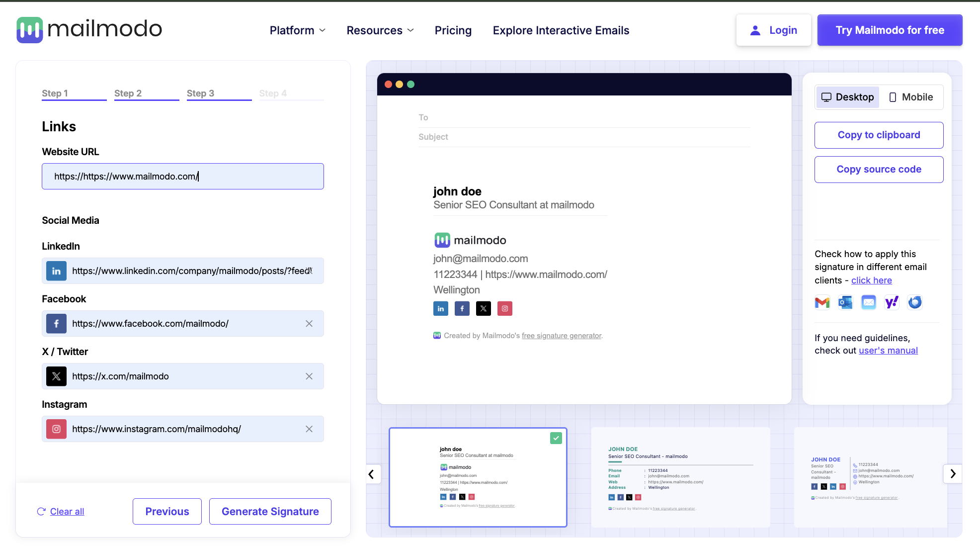Click the right carousel arrow for templates
Screen dimensions: 980x546
click(953, 474)
